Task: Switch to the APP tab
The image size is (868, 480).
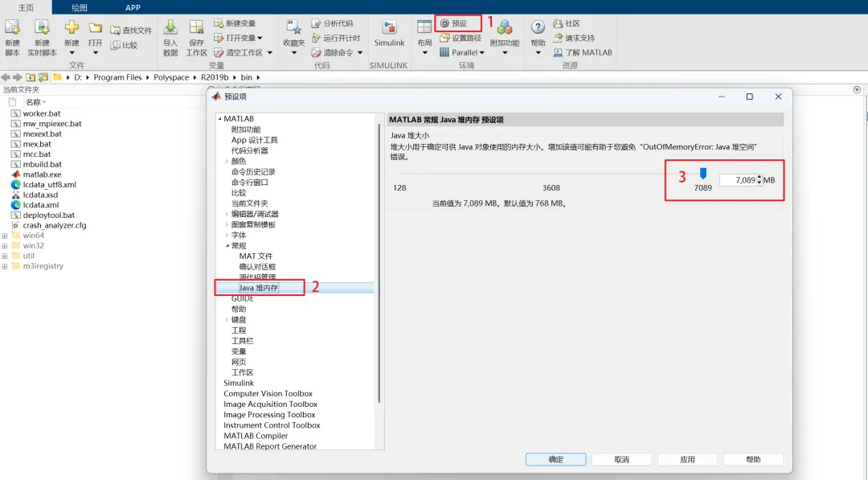Action: (x=133, y=7)
